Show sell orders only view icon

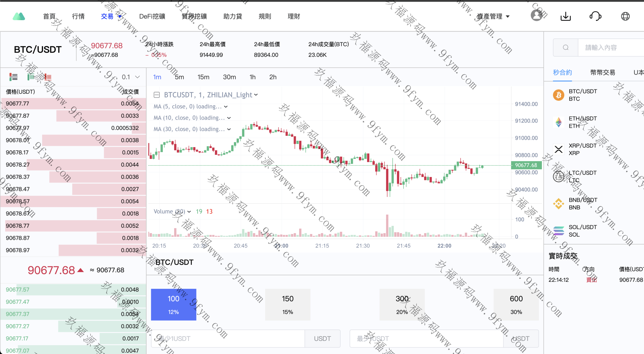[x=48, y=77]
